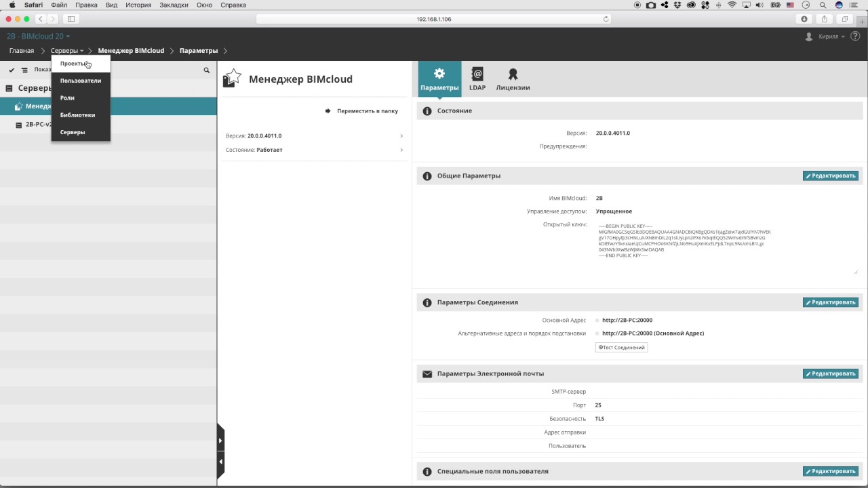The width and height of the screenshot is (868, 488).
Task: Select Проекты from the dropdown menu
Action: [81, 64]
